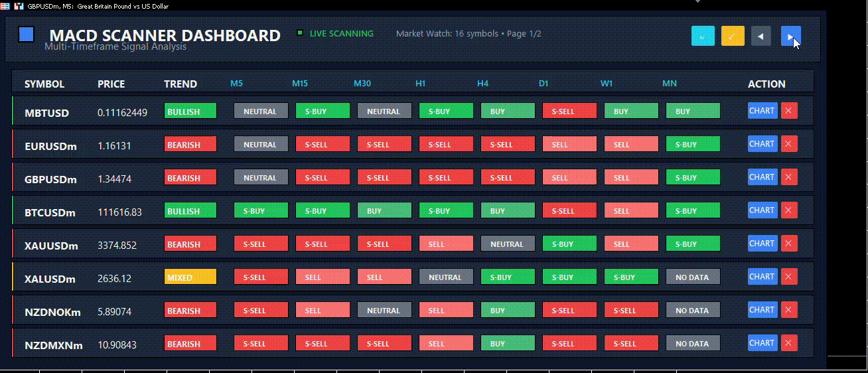Click the PRICE column header

click(111, 84)
